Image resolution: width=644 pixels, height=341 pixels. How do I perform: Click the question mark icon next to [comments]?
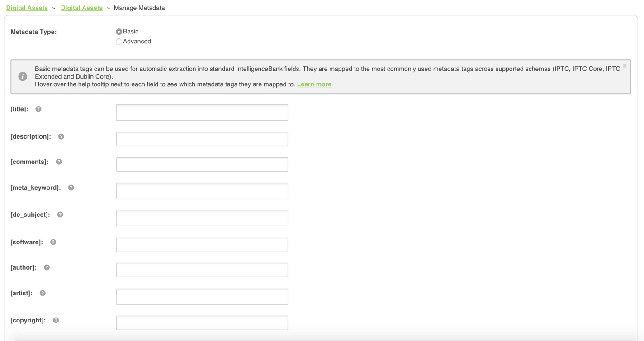59,162
